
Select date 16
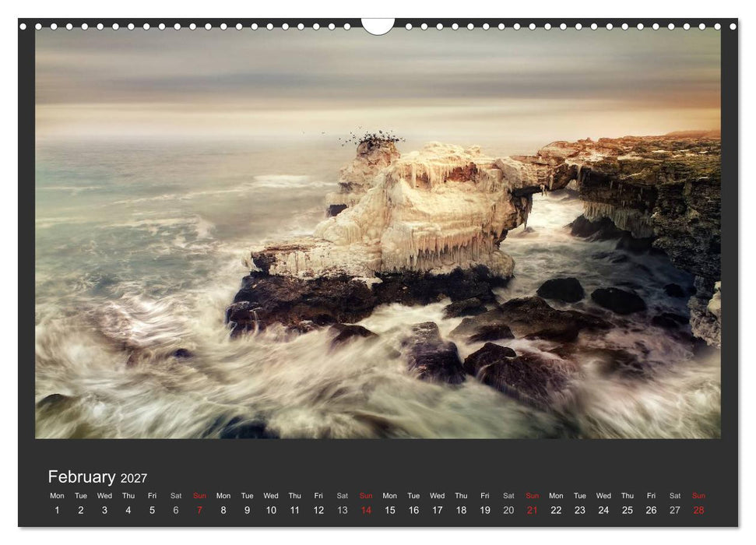413,510
